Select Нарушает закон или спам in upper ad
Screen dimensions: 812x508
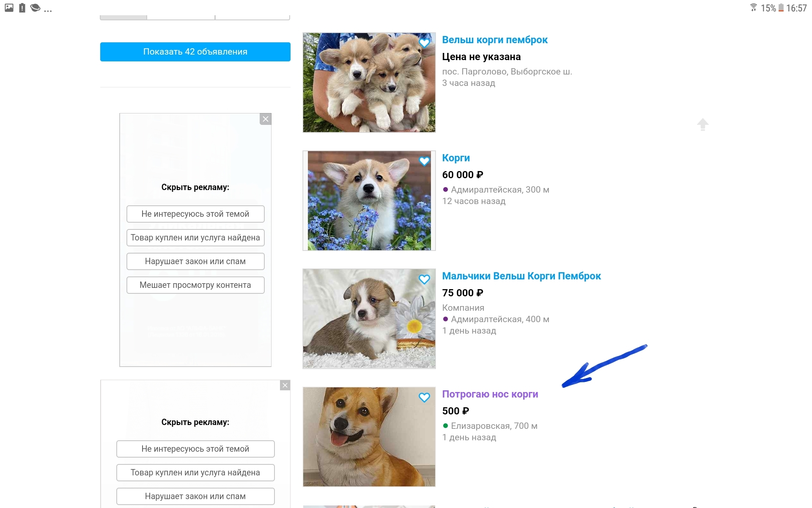(195, 261)
